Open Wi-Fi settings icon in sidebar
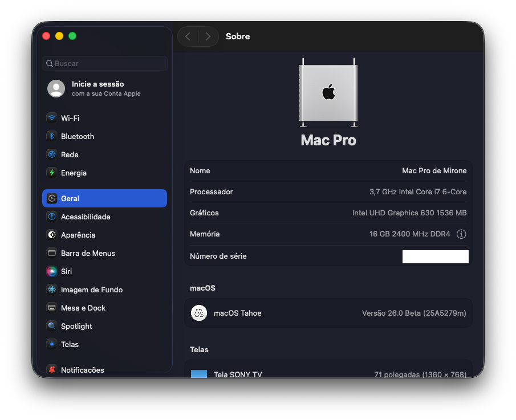This screenshot has height=420, width=516. (x=52, y=118)
